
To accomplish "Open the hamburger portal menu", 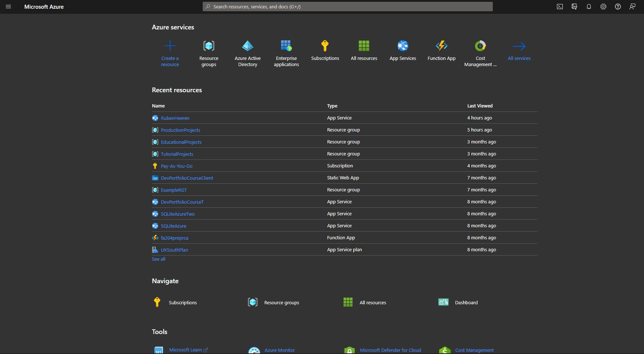I will pyautogui.click(x=8, y=7).
